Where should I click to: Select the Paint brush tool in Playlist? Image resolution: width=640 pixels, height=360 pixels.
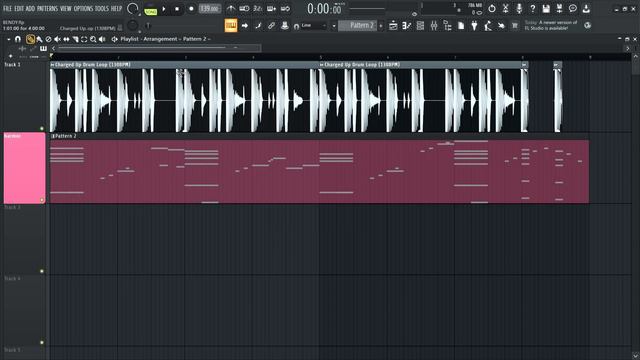(40, 39)
